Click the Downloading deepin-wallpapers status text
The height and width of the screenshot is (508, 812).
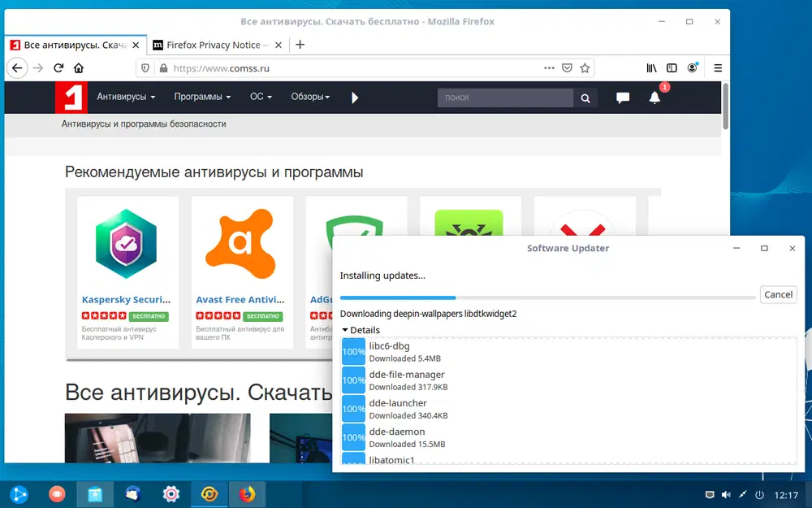428,314
